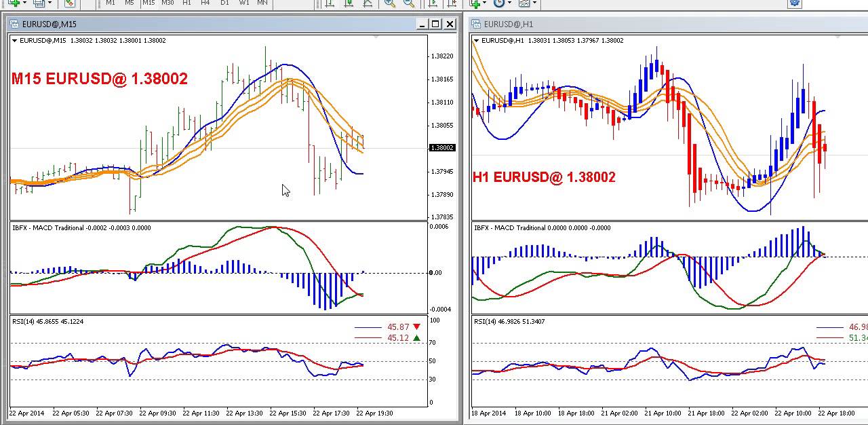Click the EURUSD@,M15 window chart icon
Image resolution: width=868 pixels, height=425 pixels.
(x=14, y=24)
